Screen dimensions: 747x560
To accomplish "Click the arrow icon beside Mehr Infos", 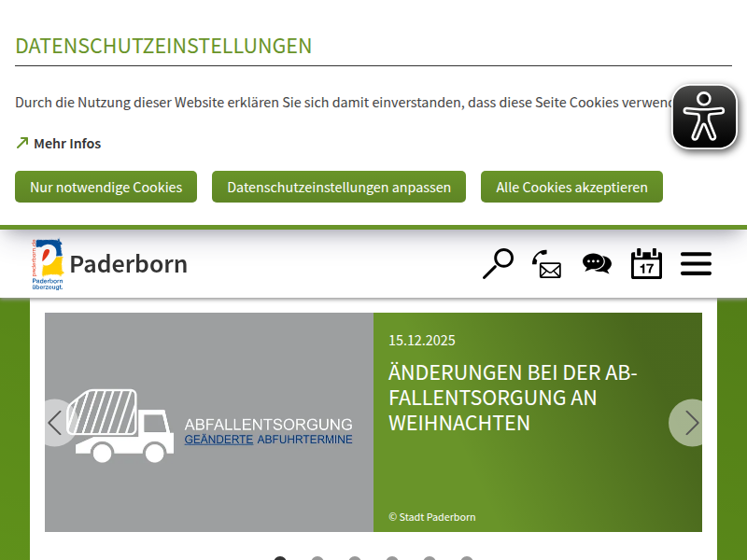I will coord(22,144).
